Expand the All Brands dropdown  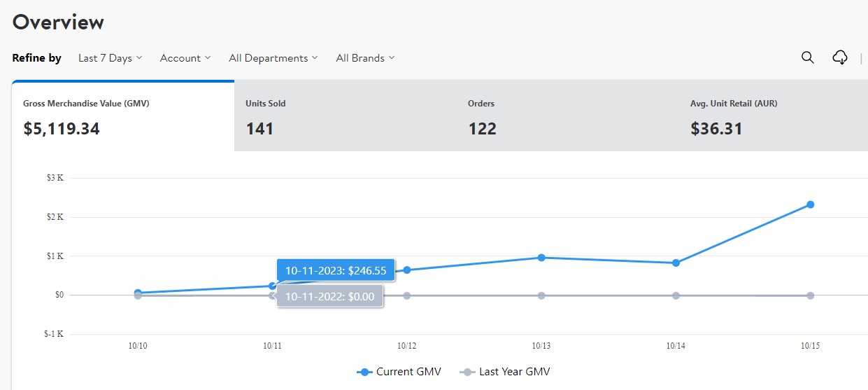tap(365, 58)
